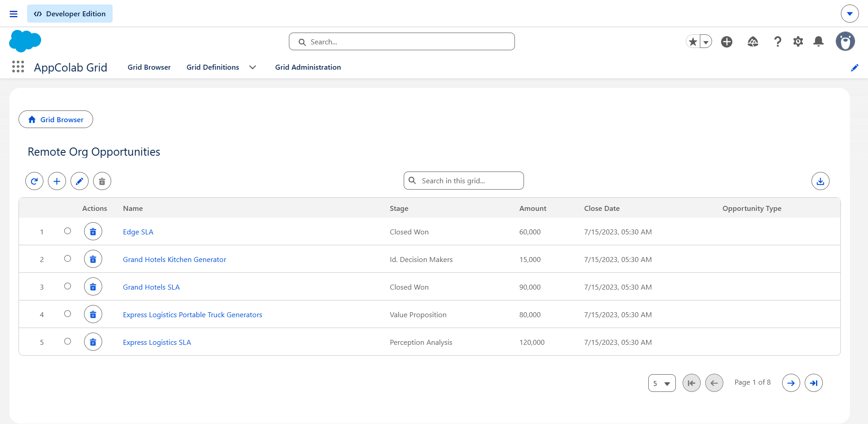Select the radio button for Edge SLA
The image size is (868, 424).
[x=67, y=231]
